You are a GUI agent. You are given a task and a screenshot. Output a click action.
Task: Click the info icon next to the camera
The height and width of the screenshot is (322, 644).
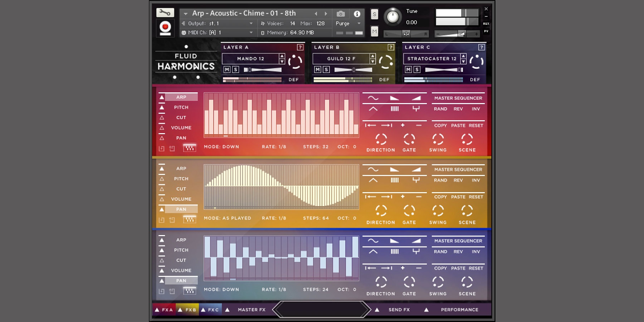point(356,13)
